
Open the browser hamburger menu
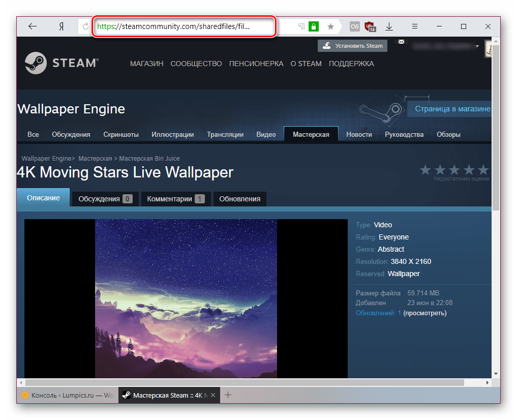click(414, 26)
